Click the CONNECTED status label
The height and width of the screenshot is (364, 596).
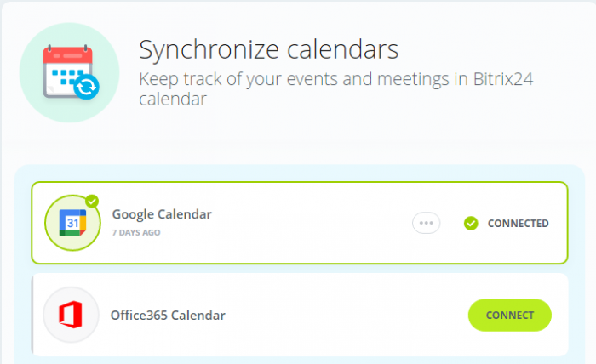(518, 223)
